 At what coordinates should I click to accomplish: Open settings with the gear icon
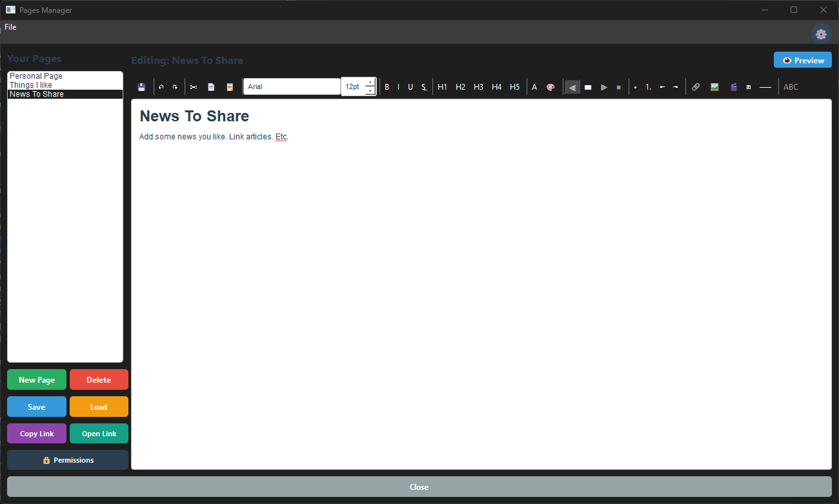tap(821, 34)
